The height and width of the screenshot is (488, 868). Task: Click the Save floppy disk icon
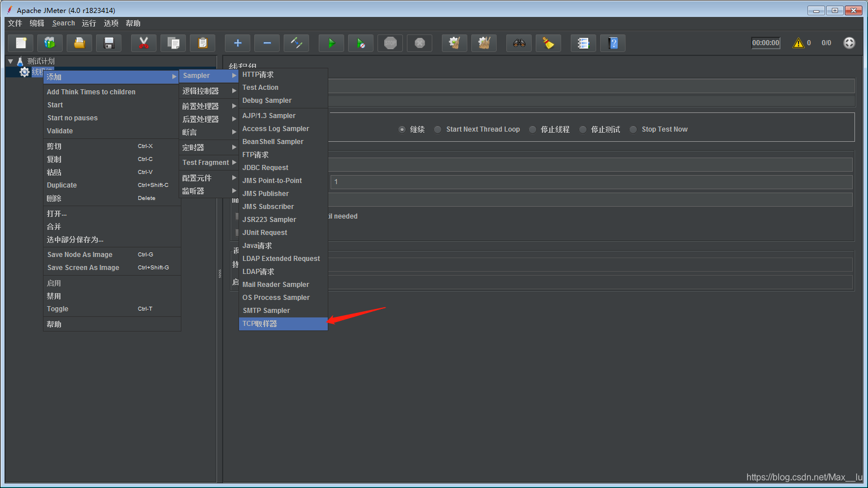click(x=109, y=43)
